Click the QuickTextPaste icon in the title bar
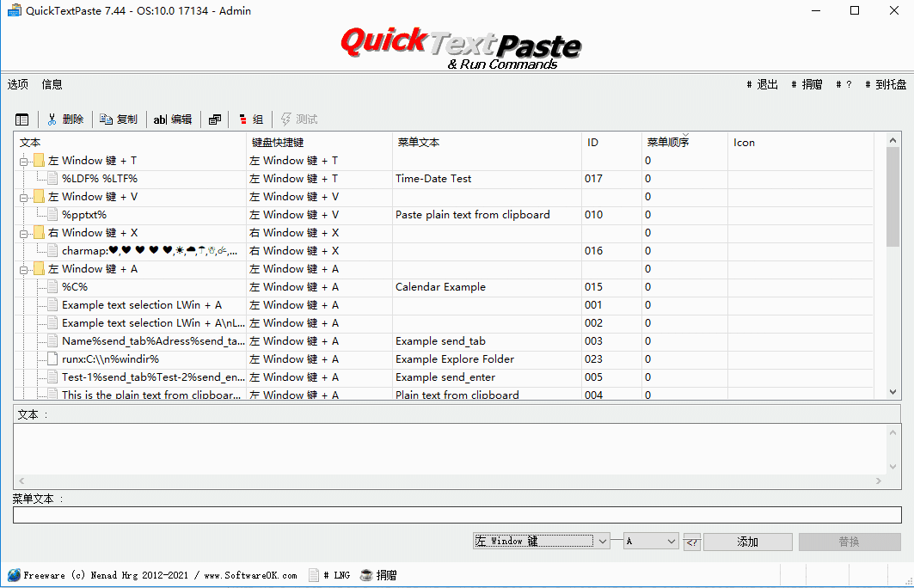Screen dimensions: 914x588 [12, 10]
